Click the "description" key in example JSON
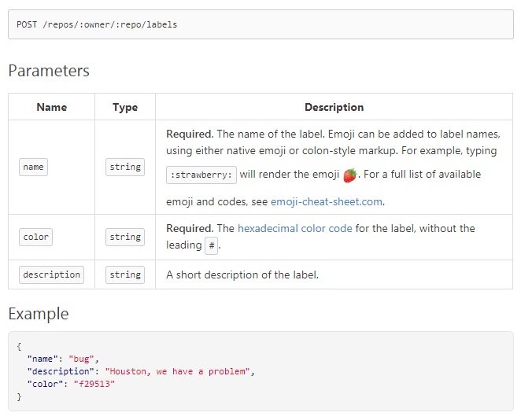This screenshot has height=420, width=521. 61,371
